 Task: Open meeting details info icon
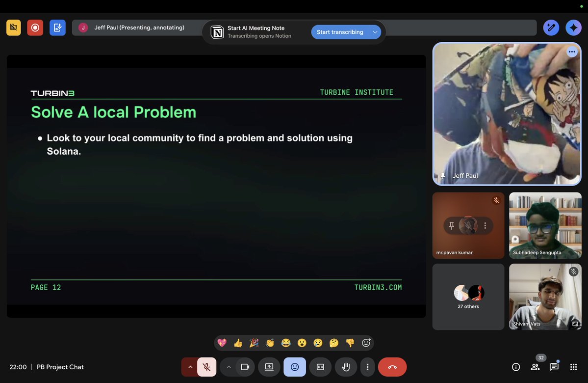[516, 367]
